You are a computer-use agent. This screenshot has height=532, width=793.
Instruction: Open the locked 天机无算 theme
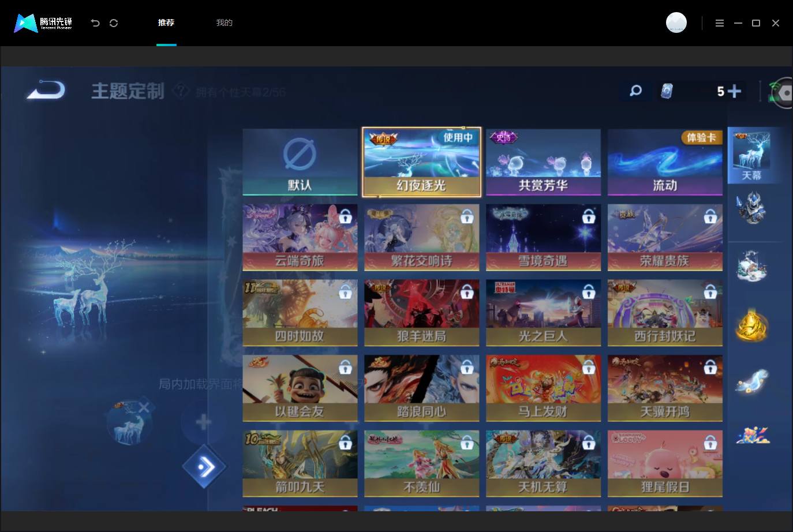[543, 464]
